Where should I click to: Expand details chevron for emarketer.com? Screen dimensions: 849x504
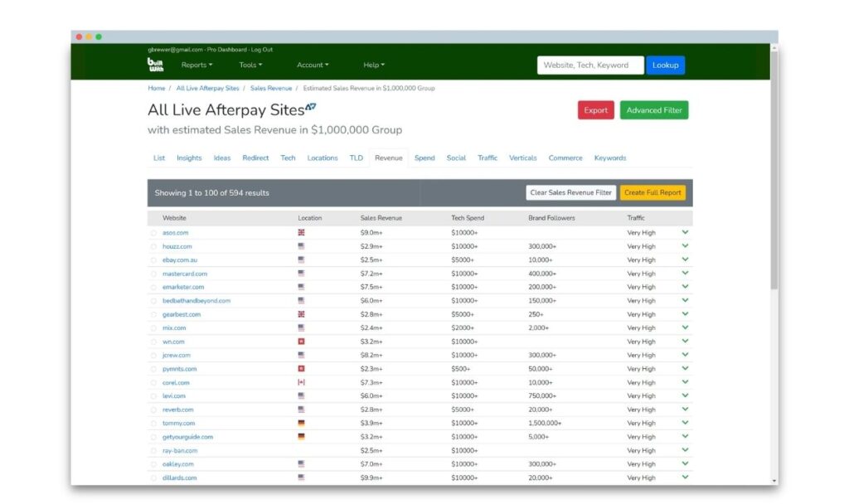[685, 286]
